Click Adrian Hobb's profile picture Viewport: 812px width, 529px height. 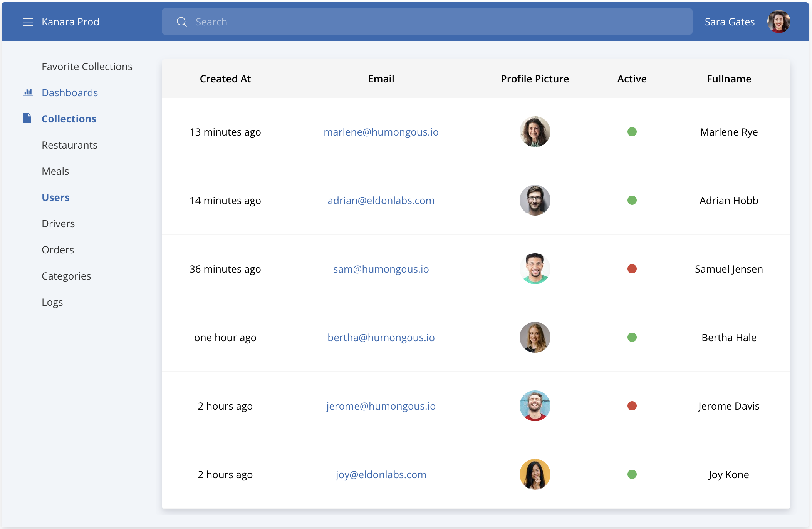[x=535, y=200]
